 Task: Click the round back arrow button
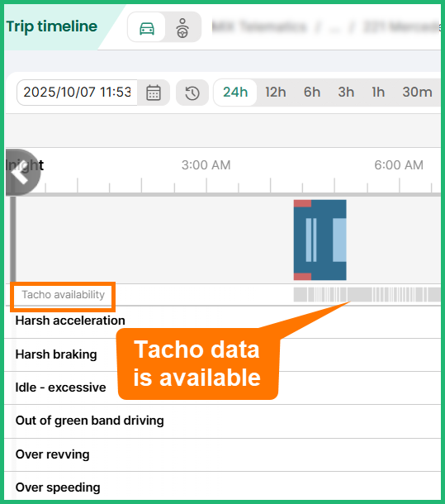tap(21, 173)
